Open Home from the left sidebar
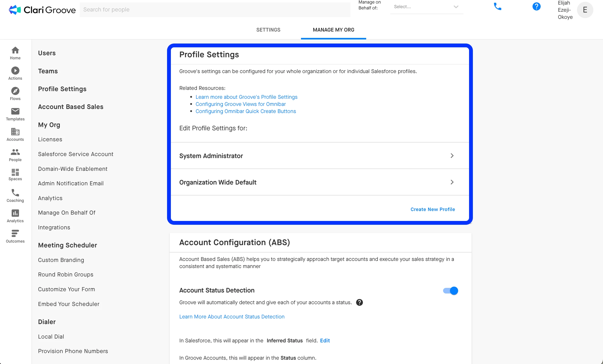This screenshot has height=364, width=603. [x=15, y=53]
